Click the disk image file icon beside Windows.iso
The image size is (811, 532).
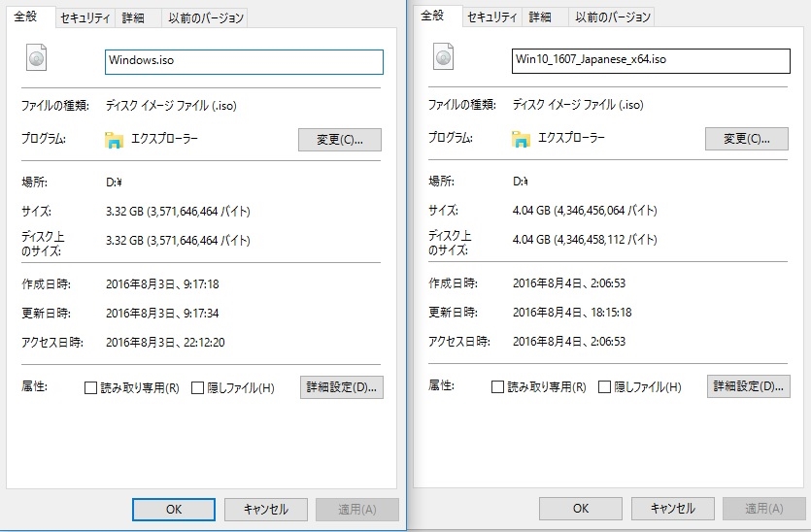click(37, 59)
